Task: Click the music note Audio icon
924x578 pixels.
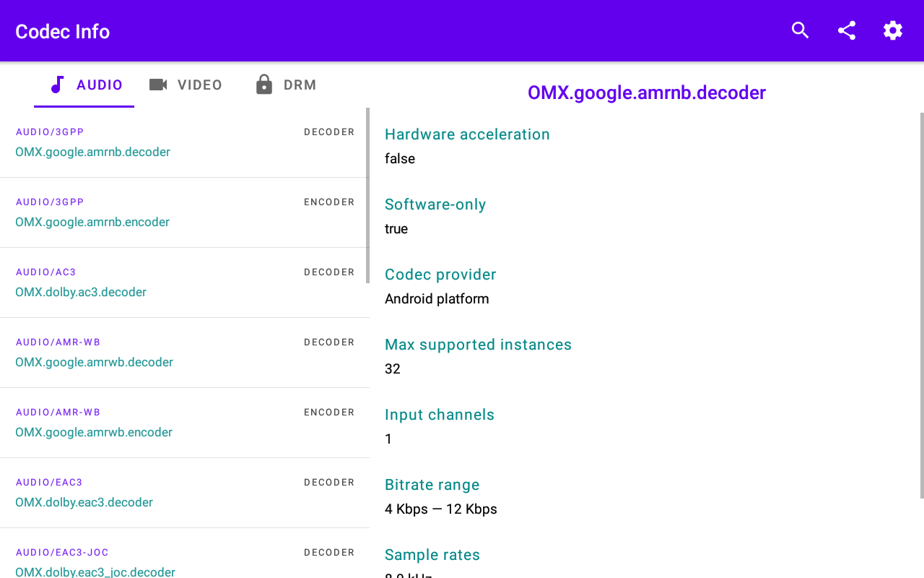Action: coord(57,85)
